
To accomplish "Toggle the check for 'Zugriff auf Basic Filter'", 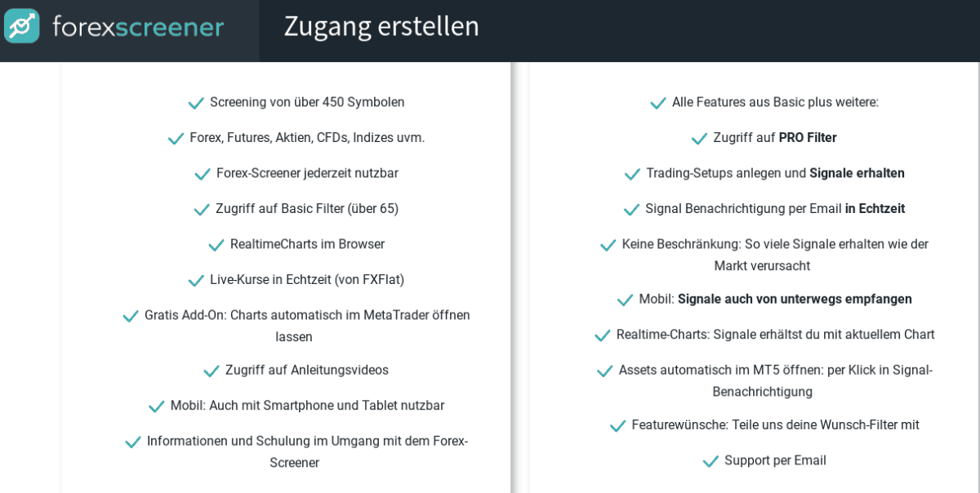I will point(202,208).
